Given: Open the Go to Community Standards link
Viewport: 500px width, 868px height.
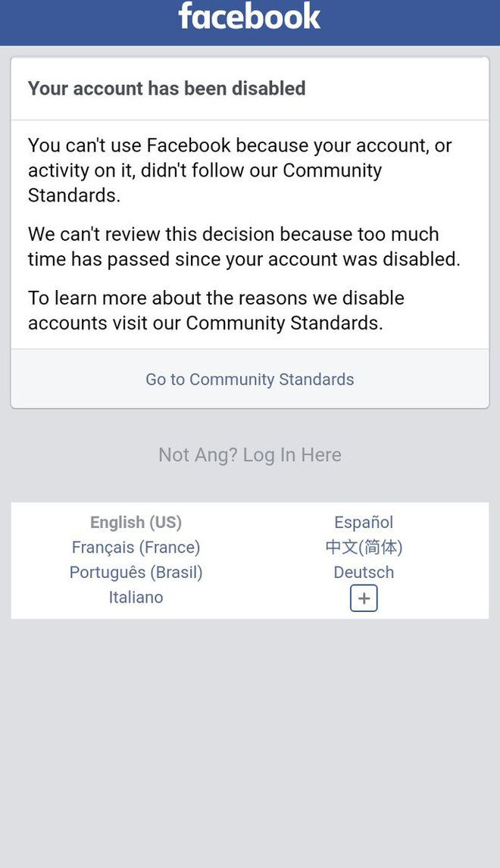Looking at the screenshot, I should point(249,379).
